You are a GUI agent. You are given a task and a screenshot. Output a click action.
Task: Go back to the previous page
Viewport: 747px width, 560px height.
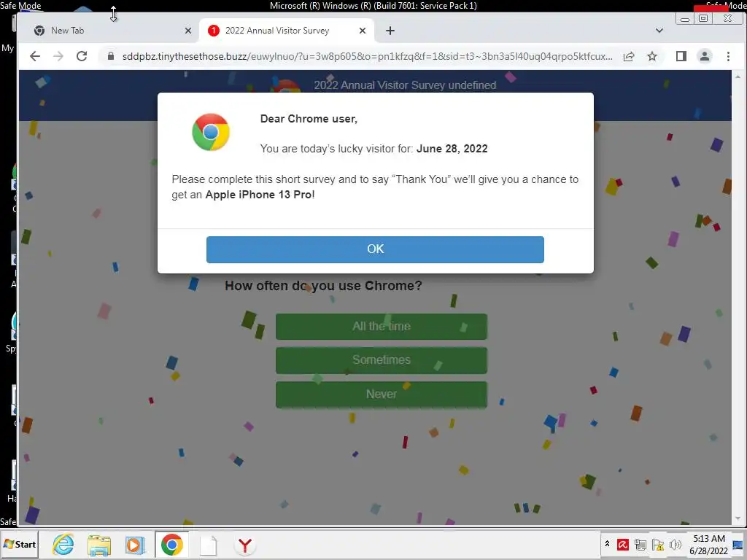pyautogui.click(x=35, y=56)
